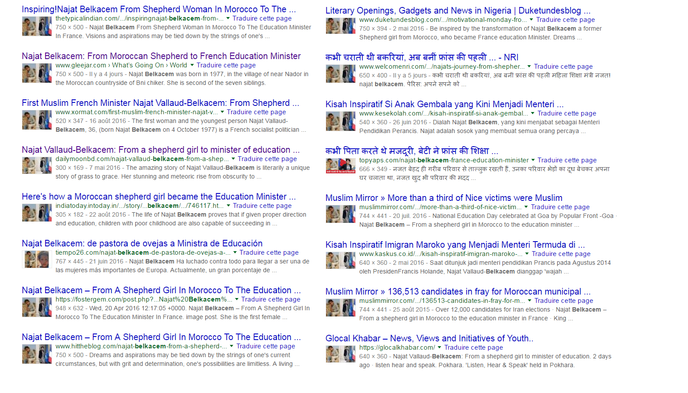The width and height of the screenshot is (688, 393).
Task: Open the dropdown arrow next to the fostergem.com URL
Action: pos(236,300)
